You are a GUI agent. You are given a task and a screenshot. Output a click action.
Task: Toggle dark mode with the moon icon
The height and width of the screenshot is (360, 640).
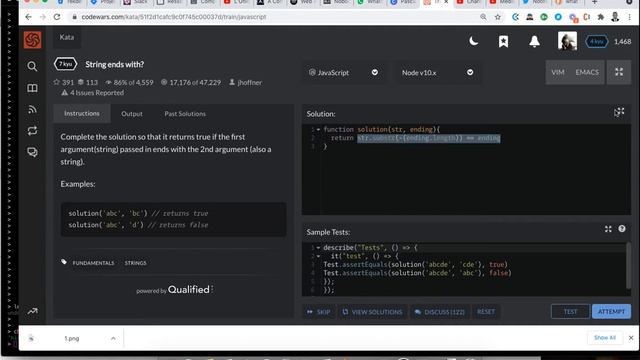473,41
